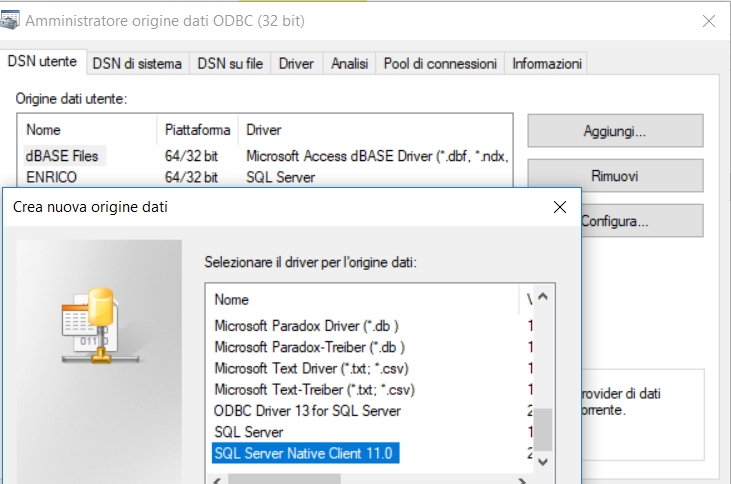The height and width of the screenshot is (484, 731).
Task: Click the Nome column header in user data sources
Action: click(x=87, y=130)
